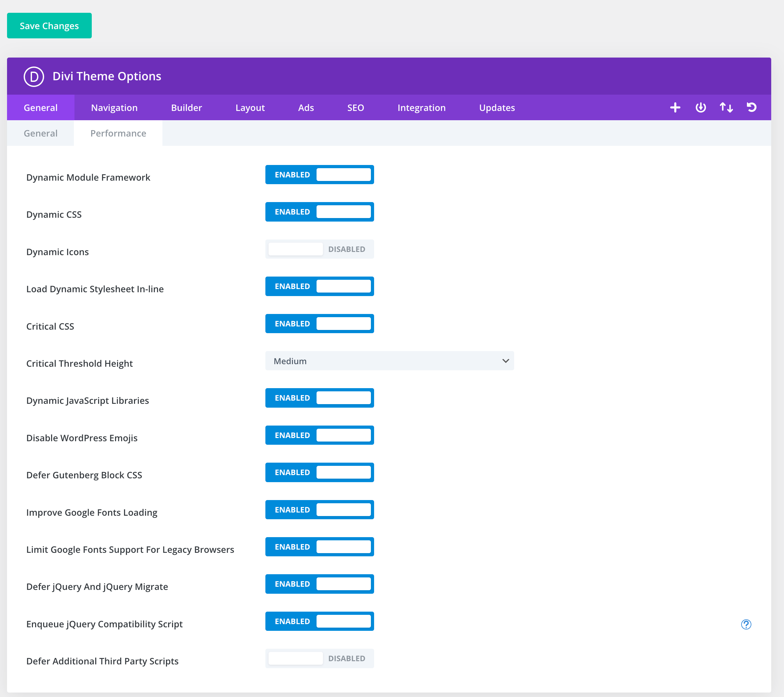Click the Divi logo icon
The image size is (784, 697).
click(34, 76)
